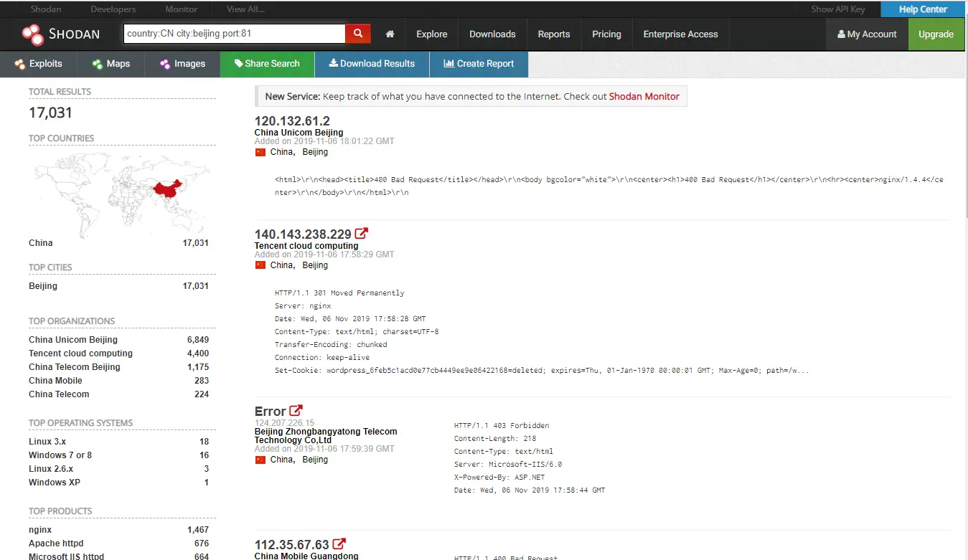
Task: Filter by Apache httpd product
Action: tap(55, 544)
